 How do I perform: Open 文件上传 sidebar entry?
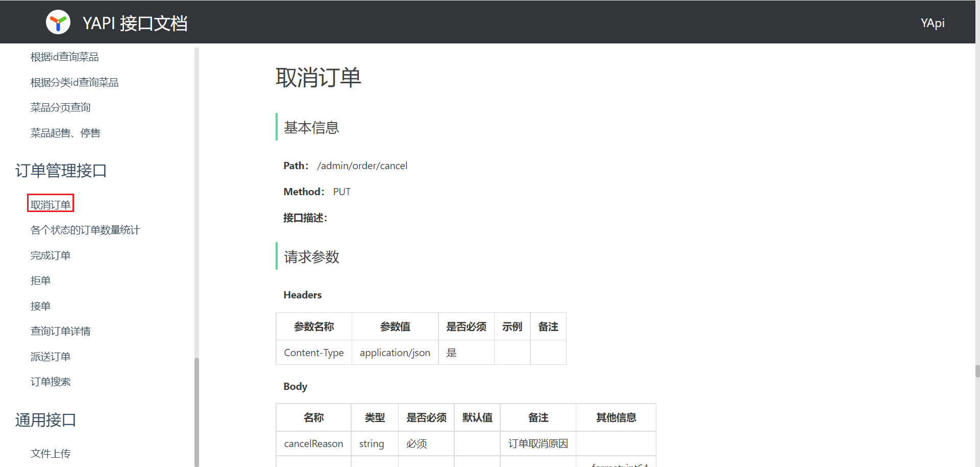pyautogui.click(x=51, y=454)
